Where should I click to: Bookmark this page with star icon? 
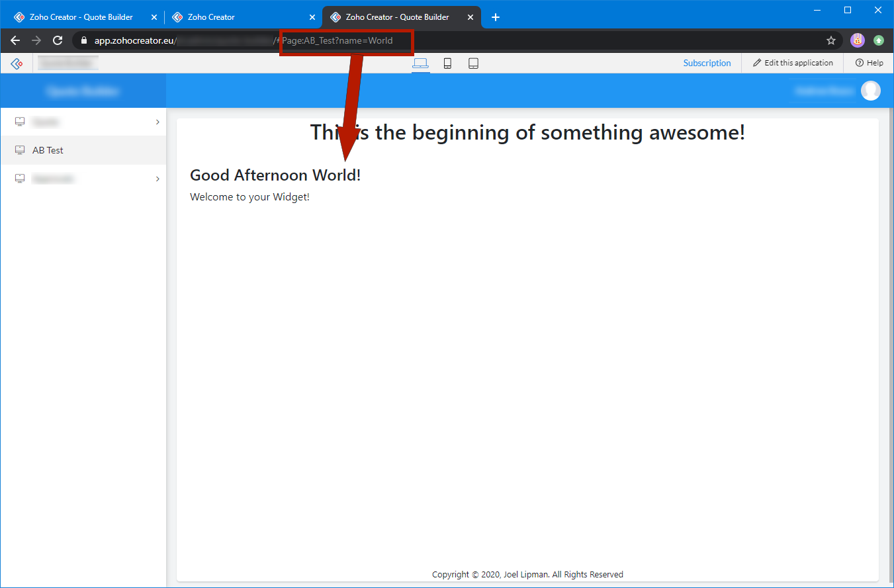click(x=831, y=40)
